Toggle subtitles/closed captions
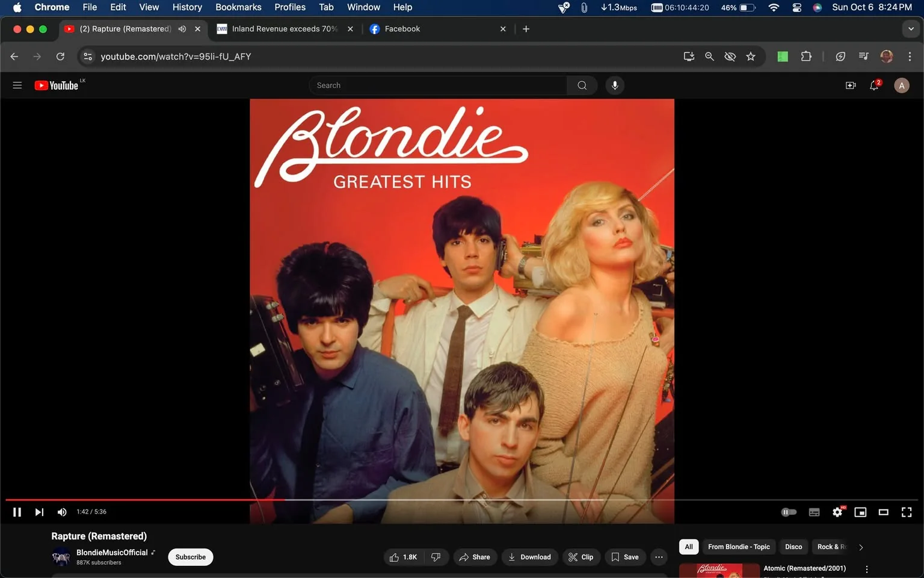 pyautogui.click(x=814, y=512)
